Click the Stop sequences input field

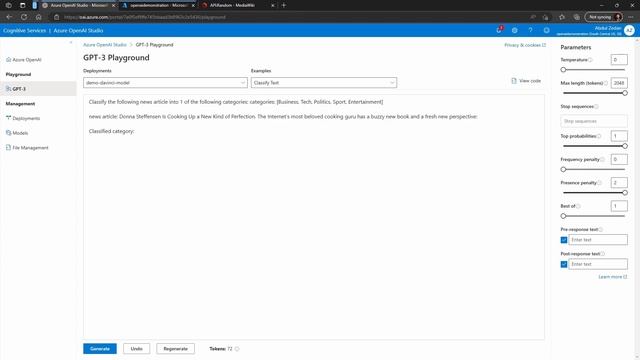coord(594,121)
